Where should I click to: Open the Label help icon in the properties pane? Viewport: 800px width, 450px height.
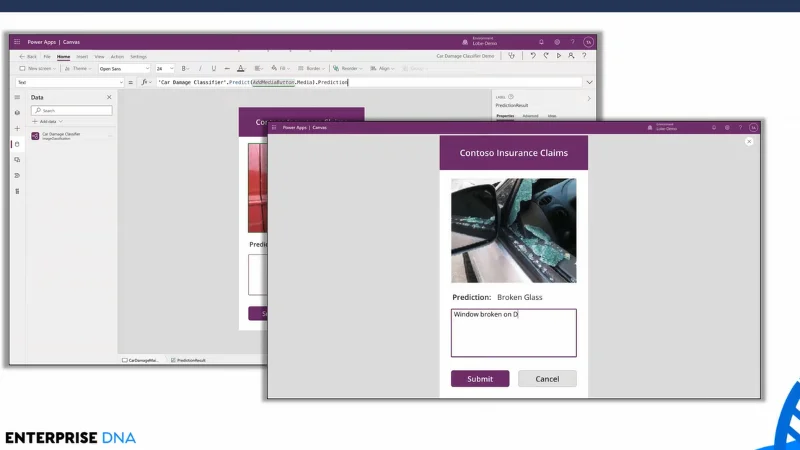511,96
